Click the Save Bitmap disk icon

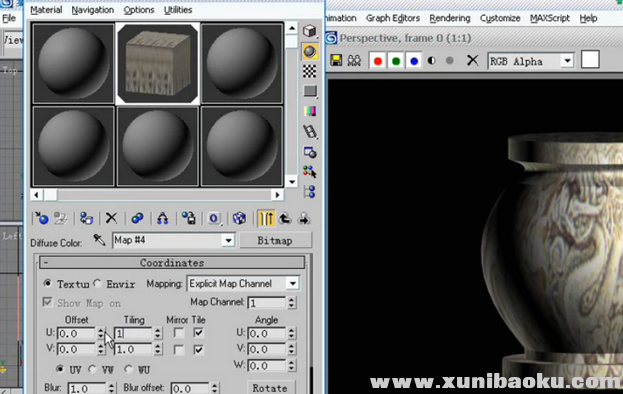pyautogui.click(x=336, y=60)
